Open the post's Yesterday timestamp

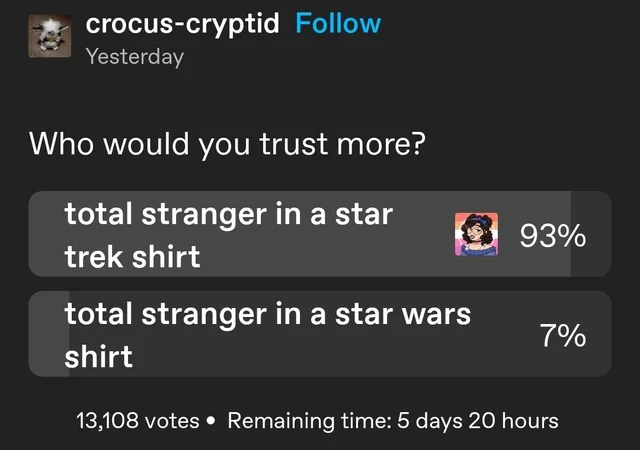[135, 57]
